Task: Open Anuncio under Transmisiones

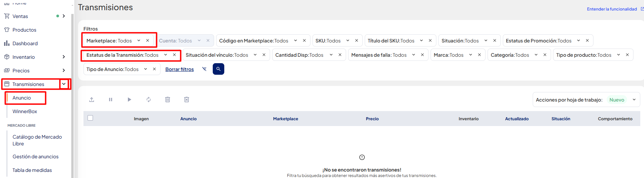Action: [22, 98]
